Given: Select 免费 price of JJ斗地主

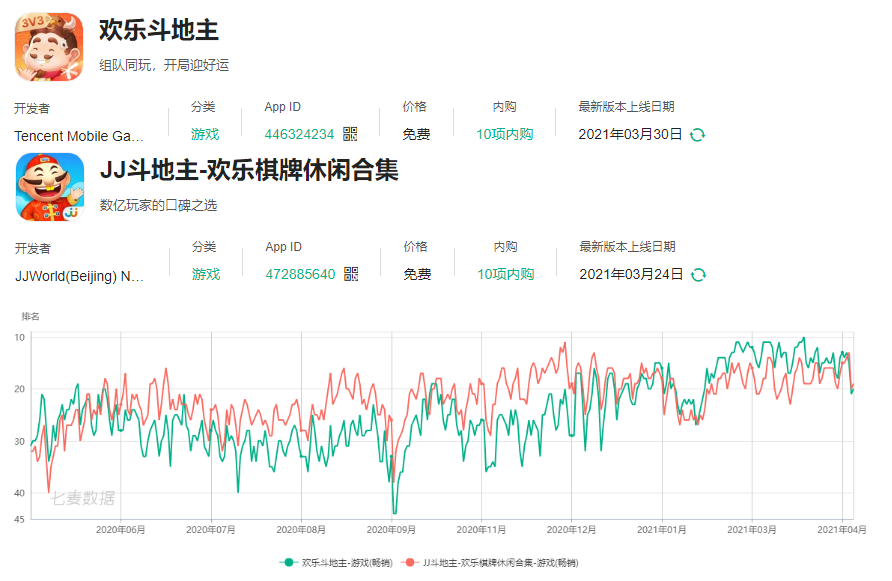Looking at the screenshot, I should (418, 274).
